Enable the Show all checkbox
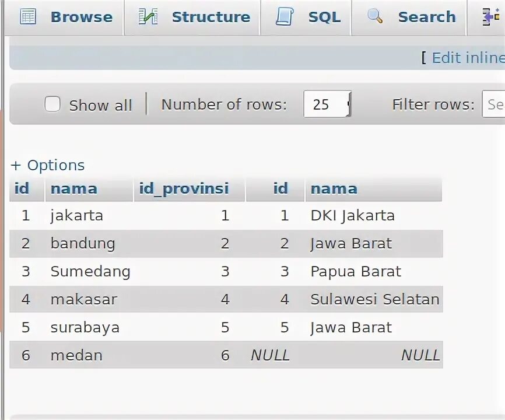The height and width of the screenshot is (420, 505). [x=52, y=104]
